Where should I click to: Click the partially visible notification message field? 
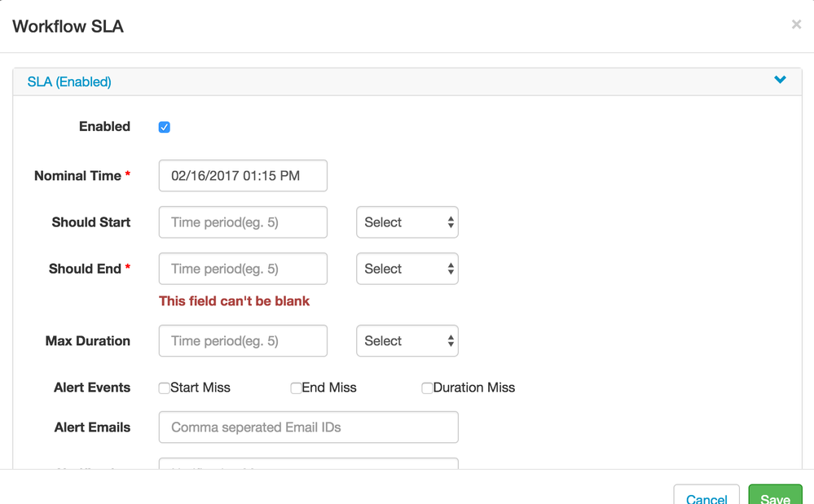click(308, 464)
